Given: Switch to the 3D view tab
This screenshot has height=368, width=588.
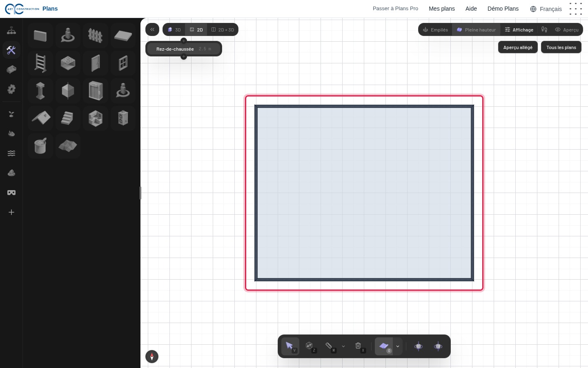Looking at the screenshot, I should (174, 29).
